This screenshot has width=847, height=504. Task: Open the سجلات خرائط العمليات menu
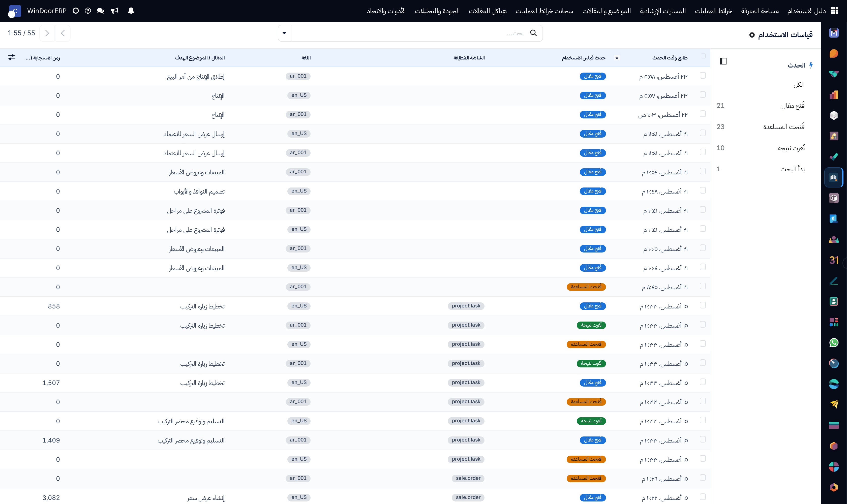[544, 11]
